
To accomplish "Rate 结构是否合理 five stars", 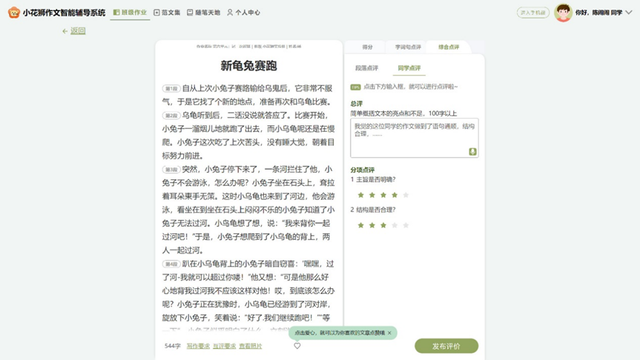I will click(x=406, y=225).
